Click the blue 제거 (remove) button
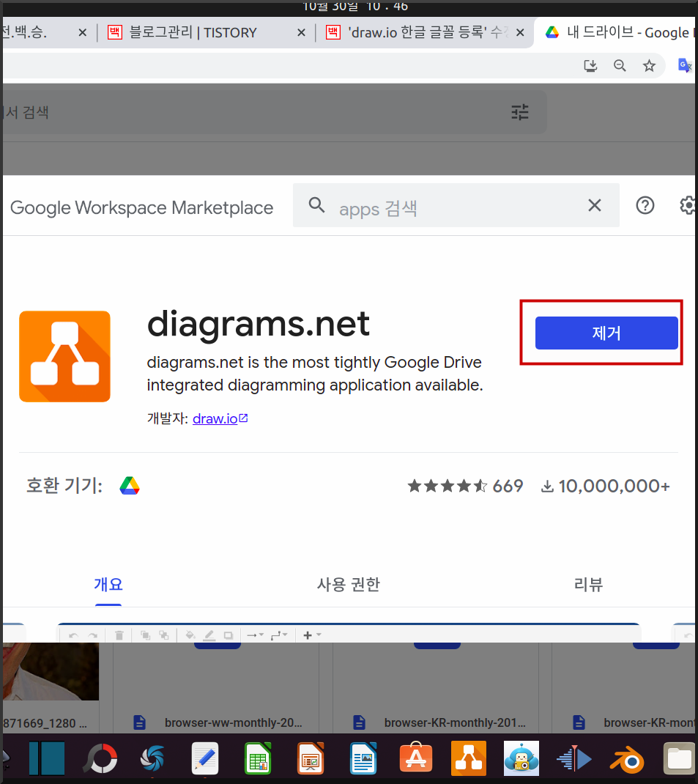This screenshot has width=698, height=784. point(606,333)
